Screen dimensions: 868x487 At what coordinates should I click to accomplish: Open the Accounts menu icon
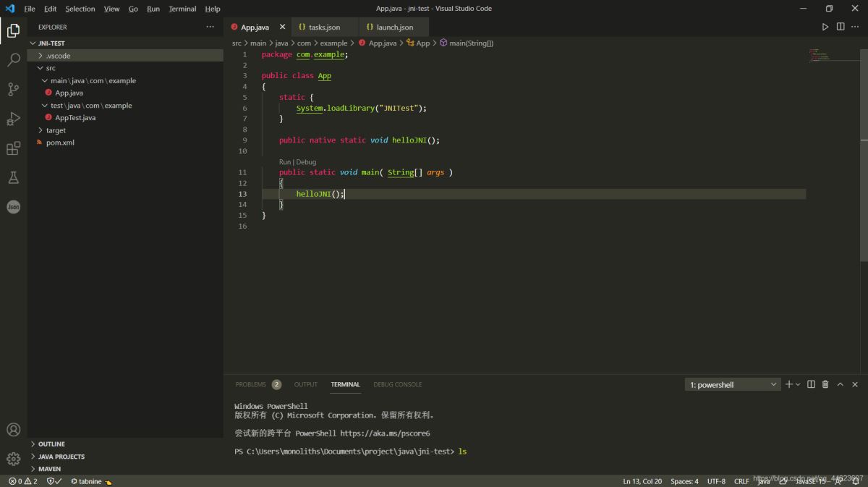pyautogui.click(x=13, y=430)
